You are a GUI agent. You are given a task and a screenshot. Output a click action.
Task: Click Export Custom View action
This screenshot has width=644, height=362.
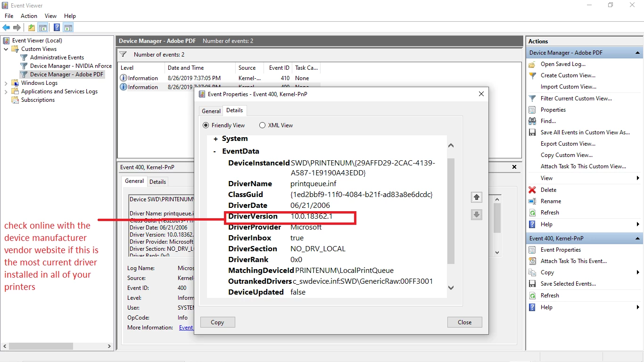568,144
